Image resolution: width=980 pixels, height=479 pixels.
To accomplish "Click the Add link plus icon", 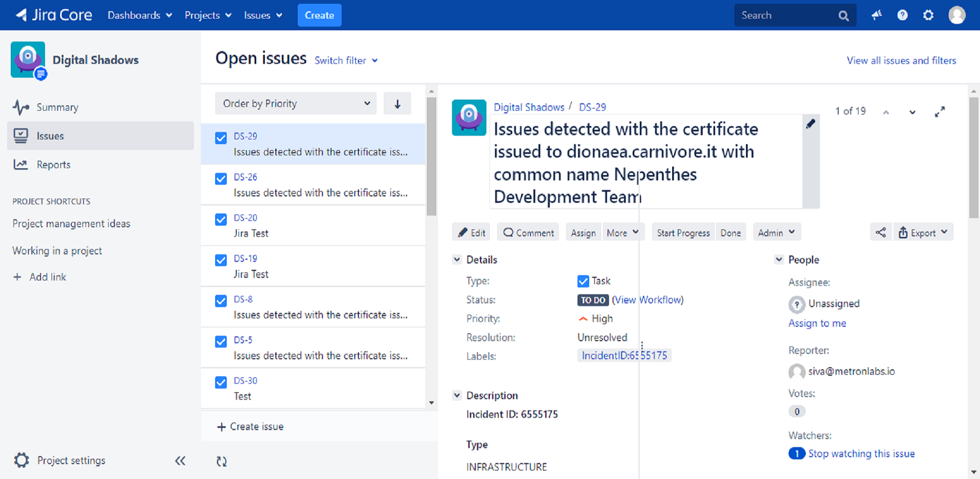I will 18,277.
